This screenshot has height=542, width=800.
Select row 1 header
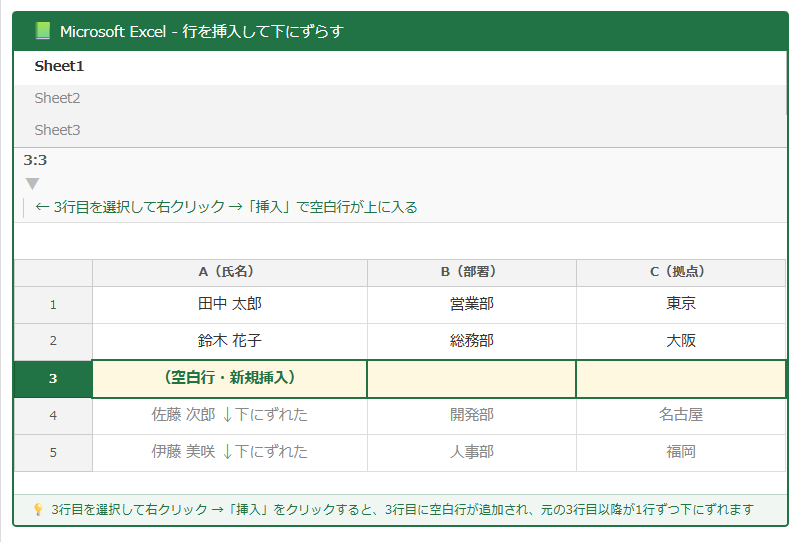pyautogui.click(x=53, y=305)
